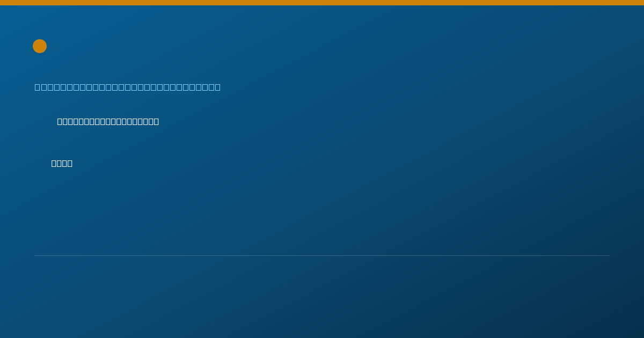
Task: Click the orange bar along the top
Action: click(322, 3)
